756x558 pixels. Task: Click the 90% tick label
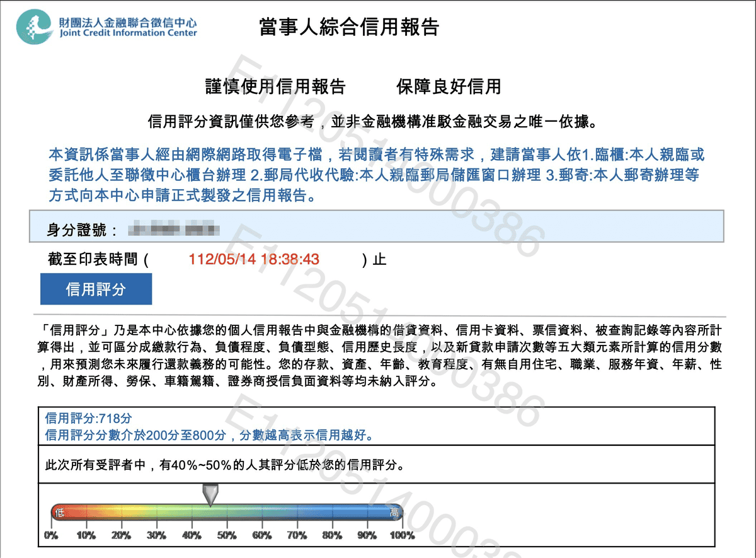coord(367,535)
